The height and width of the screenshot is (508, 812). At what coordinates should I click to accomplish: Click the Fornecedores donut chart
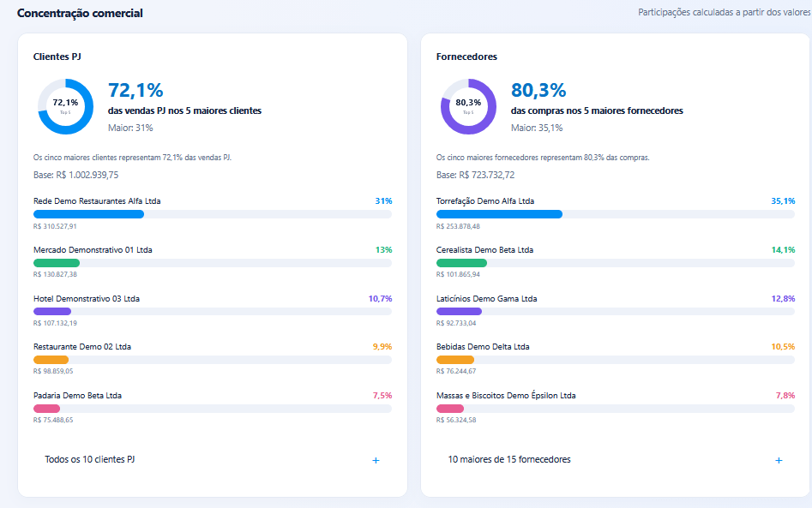pyautogui.click(x=469, y=106)
